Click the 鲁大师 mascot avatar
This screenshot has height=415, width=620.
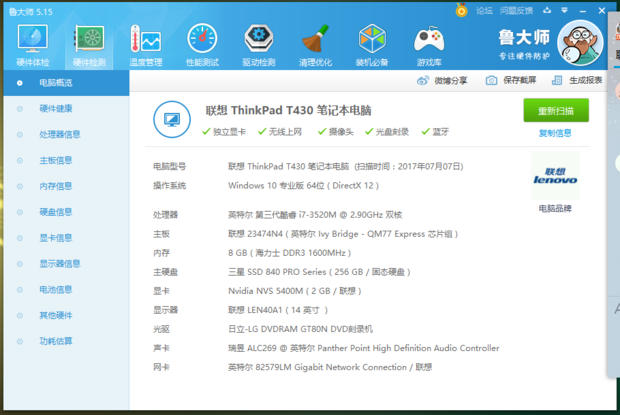click(x=580, y=43)
